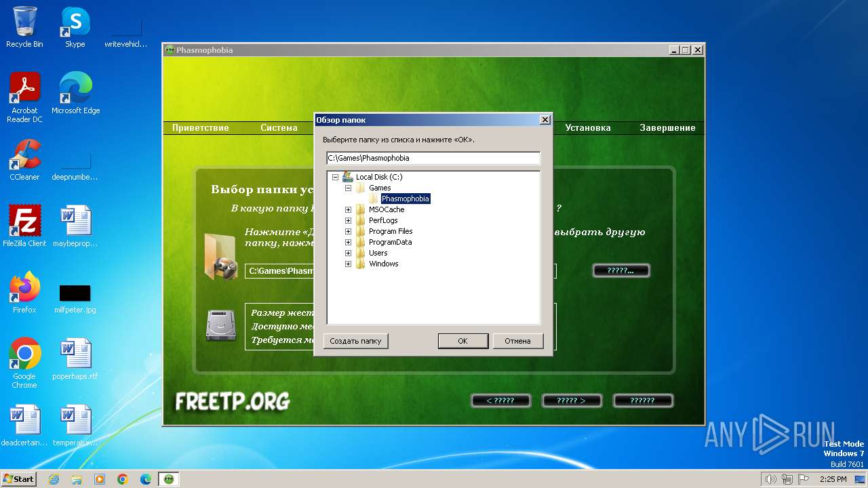Launch Skype from the desktop
The image size is (868, 488).
(x=75, y=27)
